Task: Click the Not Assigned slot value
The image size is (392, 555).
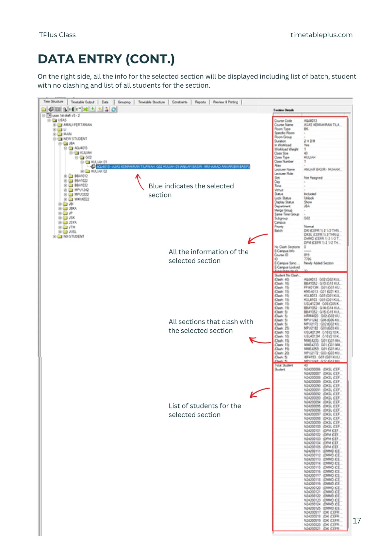Action: (x=313, y=178)
